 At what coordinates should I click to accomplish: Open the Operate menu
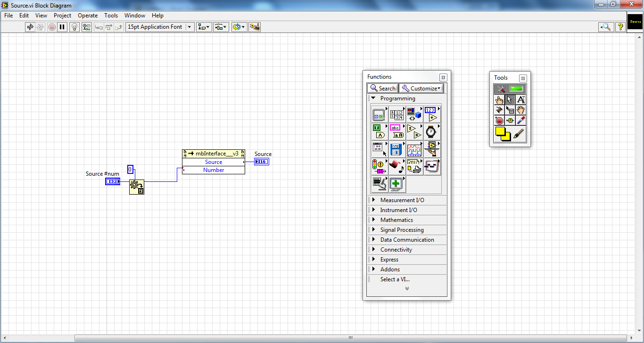click(x=88, y=16)
